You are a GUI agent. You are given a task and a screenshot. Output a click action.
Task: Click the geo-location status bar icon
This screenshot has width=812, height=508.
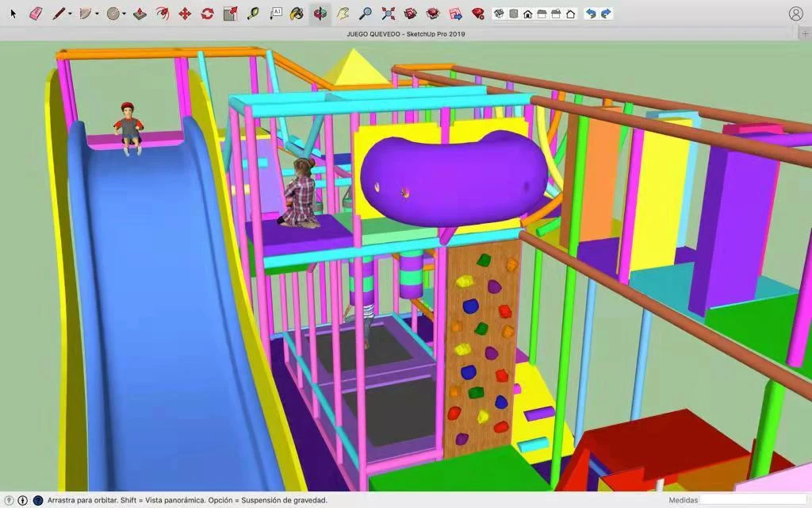pos(9,500)
